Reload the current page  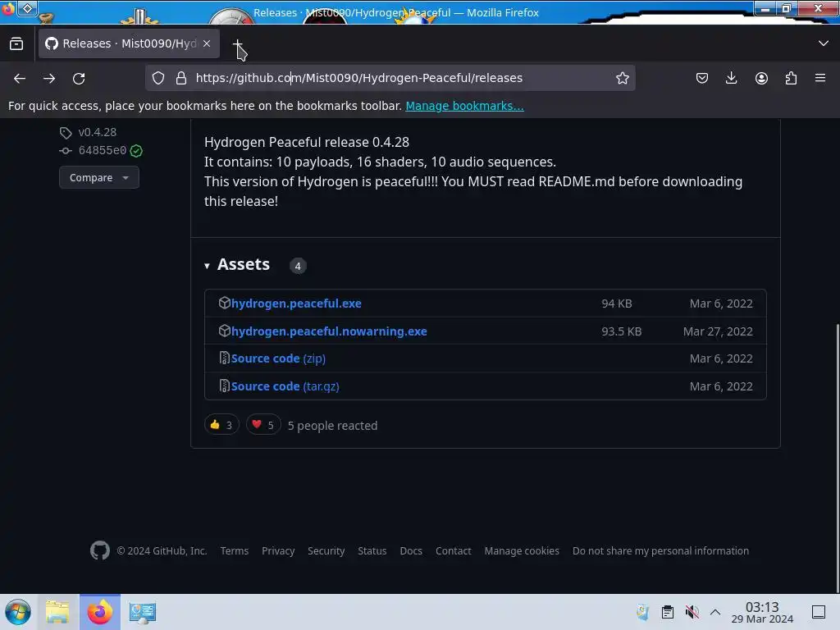tap(79, 78)
